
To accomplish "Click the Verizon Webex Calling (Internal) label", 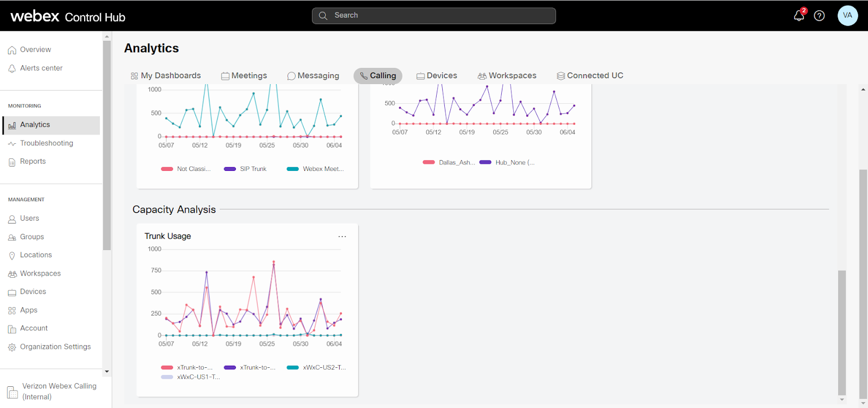I will (x=60, y=391).
